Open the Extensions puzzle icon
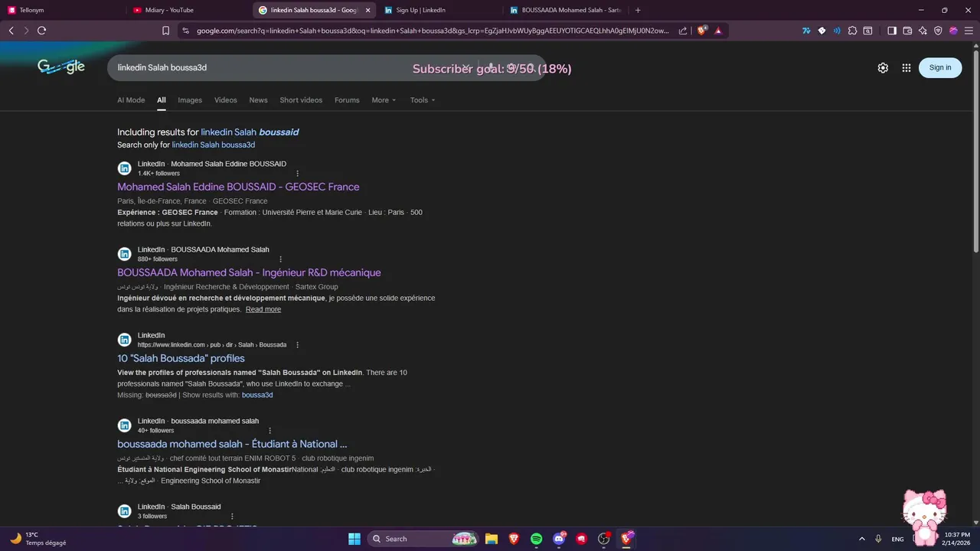980x551 pixels. pyautogui.click(x=852, y=31)
